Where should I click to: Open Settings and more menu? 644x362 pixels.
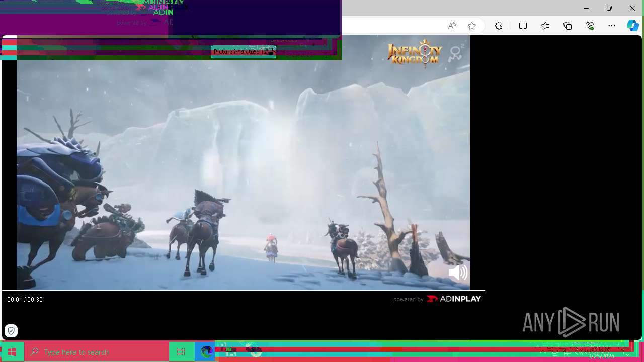[612, 26]
